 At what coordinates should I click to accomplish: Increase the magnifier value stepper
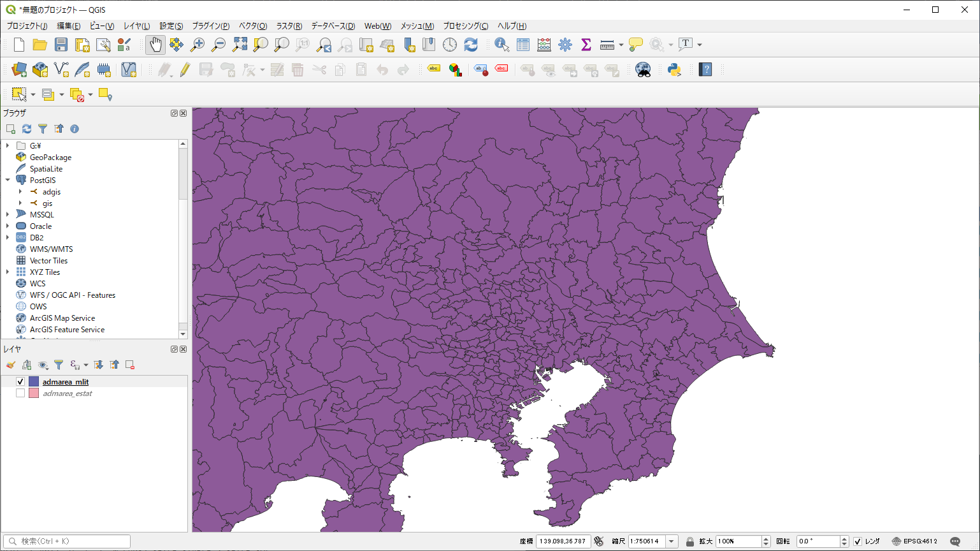click(767, 539)
